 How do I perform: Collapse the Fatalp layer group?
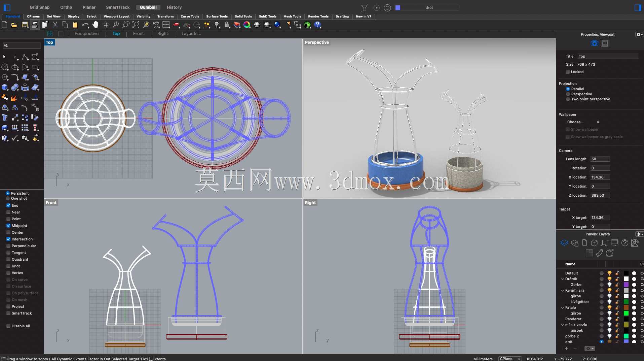(562, 307)
